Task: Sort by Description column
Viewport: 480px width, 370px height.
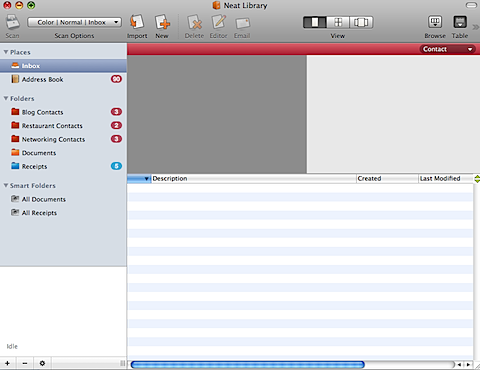Action: coord(254,179)
